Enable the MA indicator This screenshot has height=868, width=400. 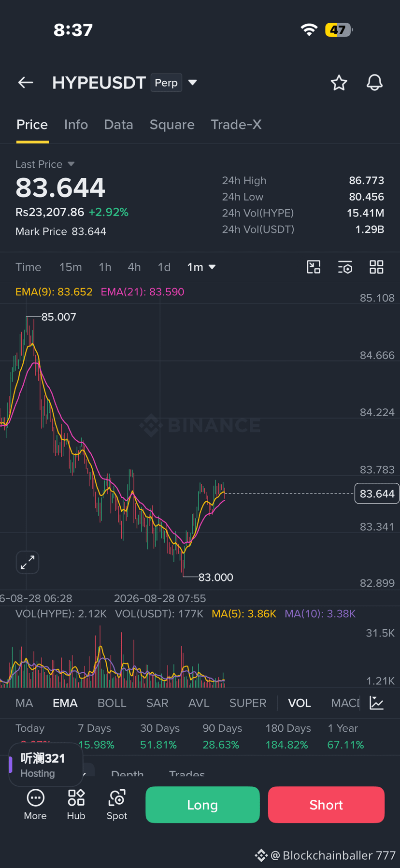pos(24,703)
